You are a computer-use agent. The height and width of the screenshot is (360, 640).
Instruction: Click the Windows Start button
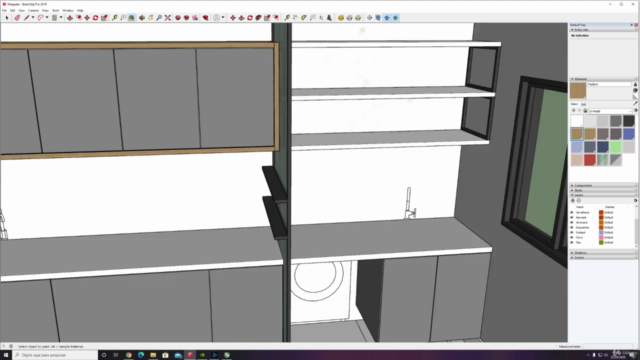[x=6, y=355]
